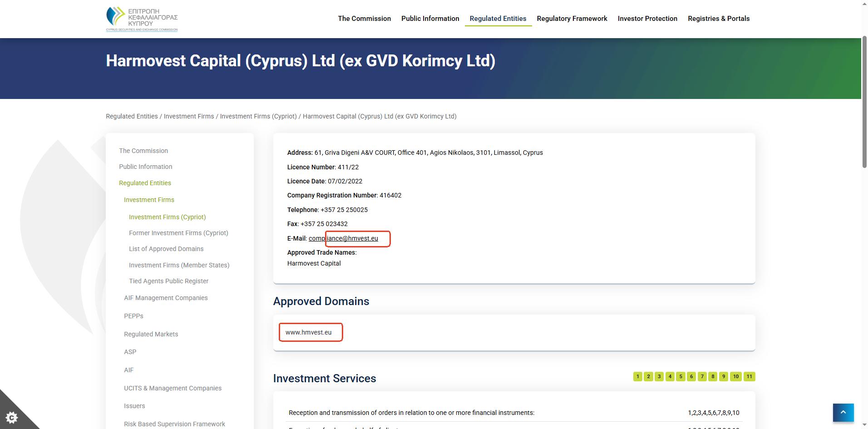Click the Investment Services heading
868x429 pixels.
click(325, 379)
